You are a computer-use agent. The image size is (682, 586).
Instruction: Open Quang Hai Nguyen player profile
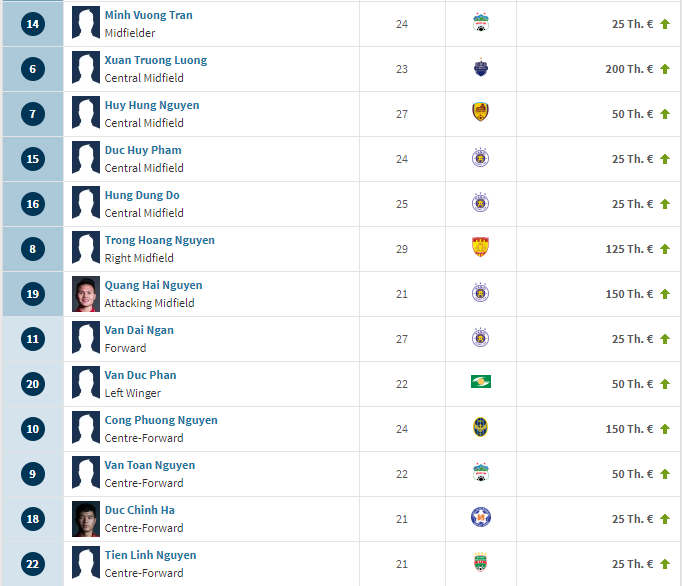[x=153, y=285]
